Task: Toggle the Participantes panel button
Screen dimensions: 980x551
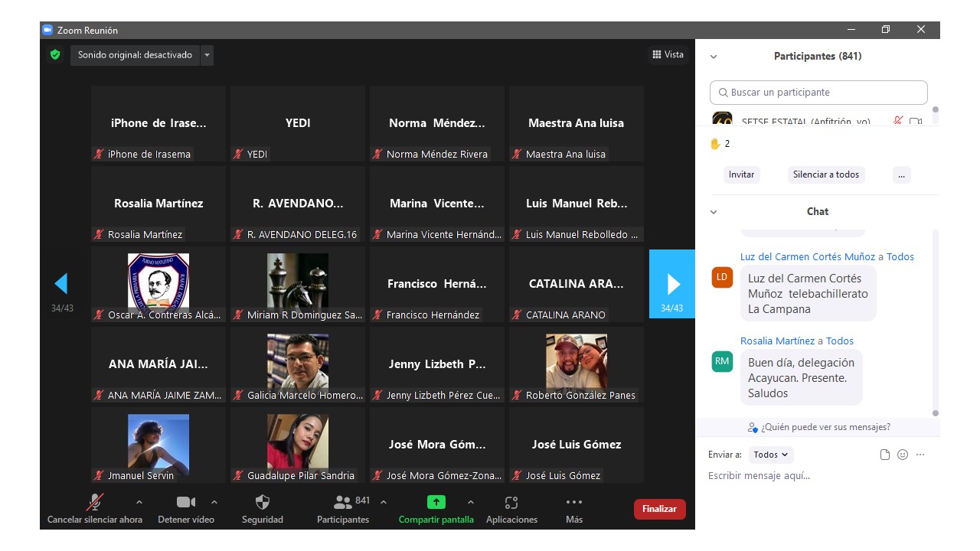Action: [x=343, y=509]
